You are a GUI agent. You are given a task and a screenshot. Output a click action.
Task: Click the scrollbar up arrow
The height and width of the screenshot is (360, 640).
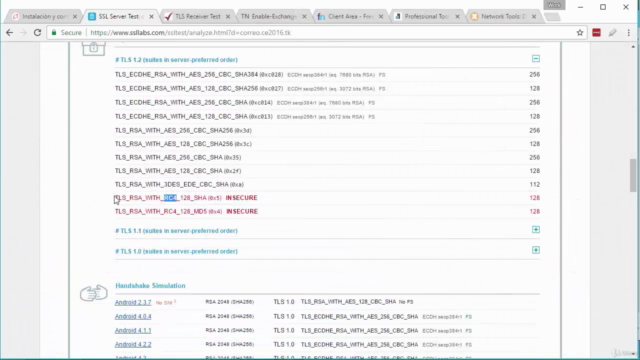pyautogui.click(x=633, y=47)
